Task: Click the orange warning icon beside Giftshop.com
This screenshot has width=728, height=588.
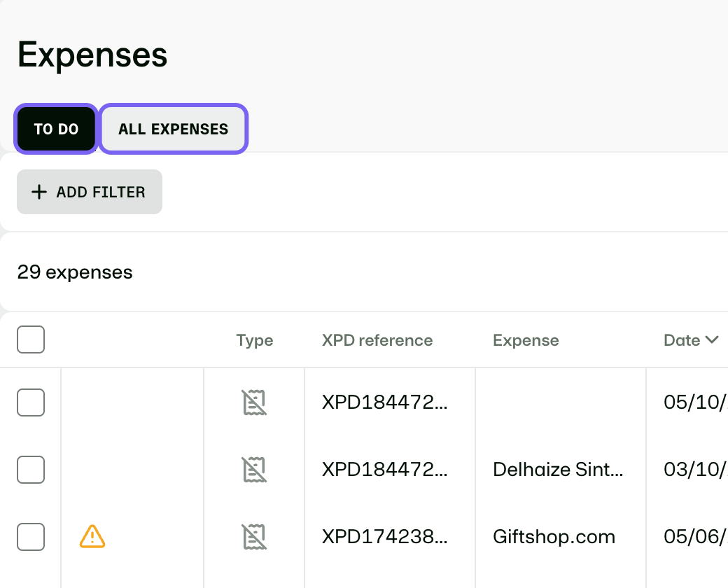Action: [92, 536]
